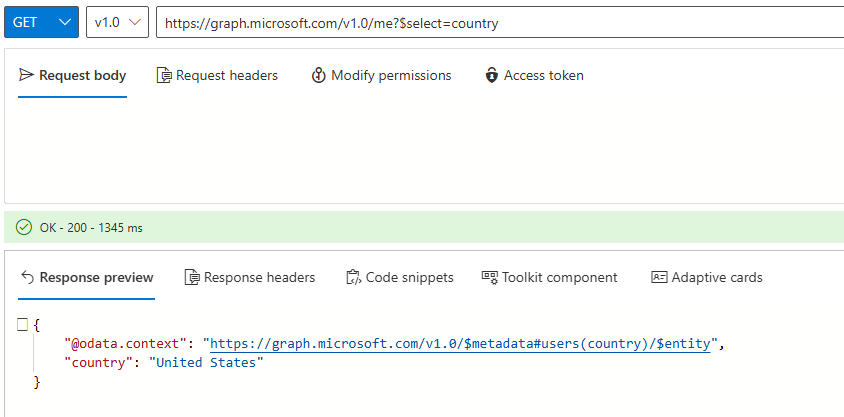
Task: Collapse the JSON response root object
Action: pyautogui.click(x=22, y=324)
